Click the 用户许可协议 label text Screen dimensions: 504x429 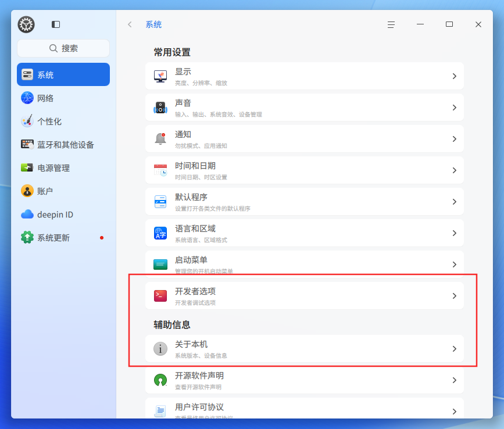point(199,407)
